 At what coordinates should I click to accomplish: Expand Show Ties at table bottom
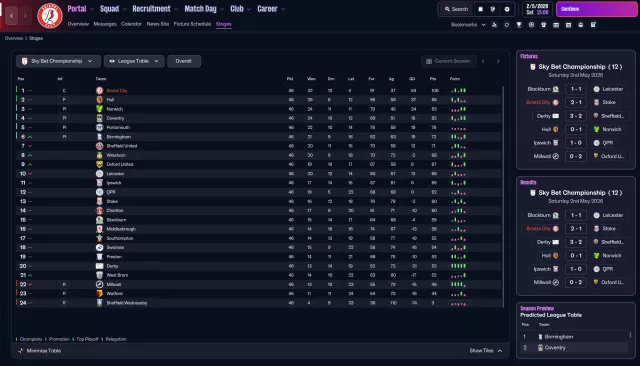(x=486, y=350)
